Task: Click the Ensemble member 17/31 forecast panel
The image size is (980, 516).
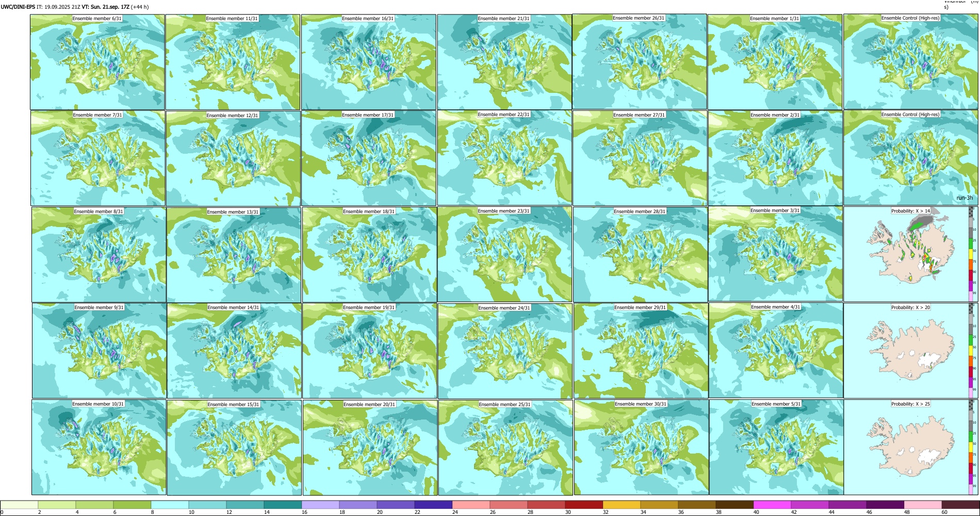Action: (x=369, y=158)
